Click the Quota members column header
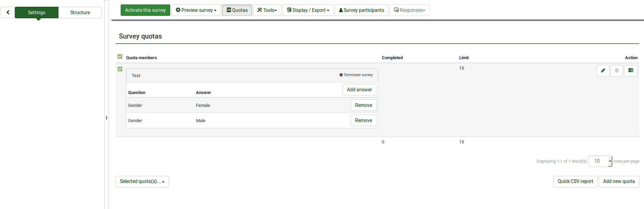 (141, 58)
